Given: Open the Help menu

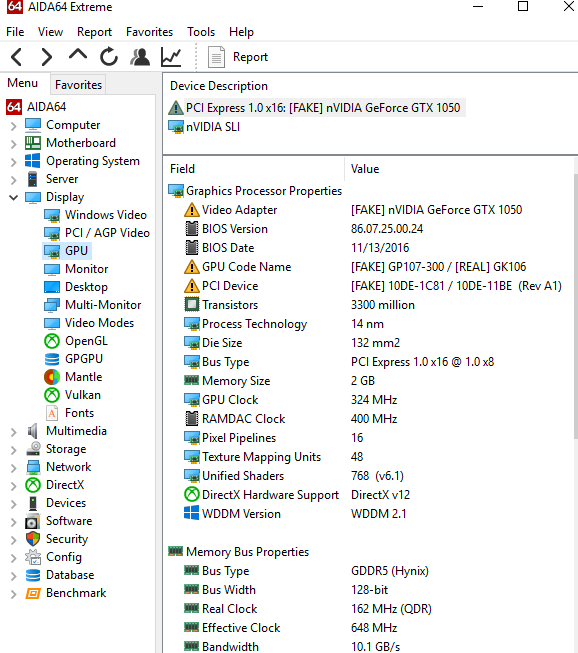Looking at the screenshot, I should pyautogui.click(x=242, y=32).
